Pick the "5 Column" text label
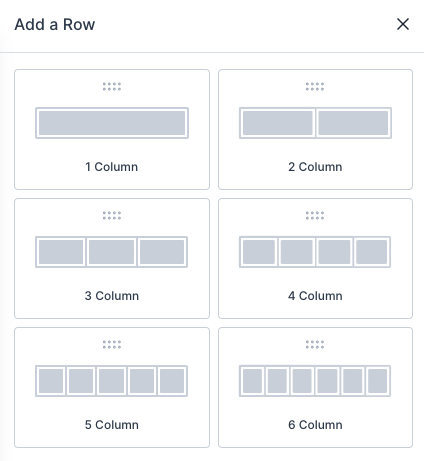 (x=111, y=425)
